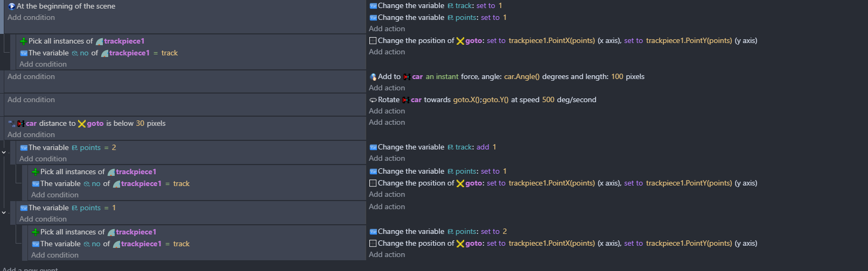
Task: Click the Rotate action's curved arrow icon
Action: pyautogui.click(x=373, y=100)
